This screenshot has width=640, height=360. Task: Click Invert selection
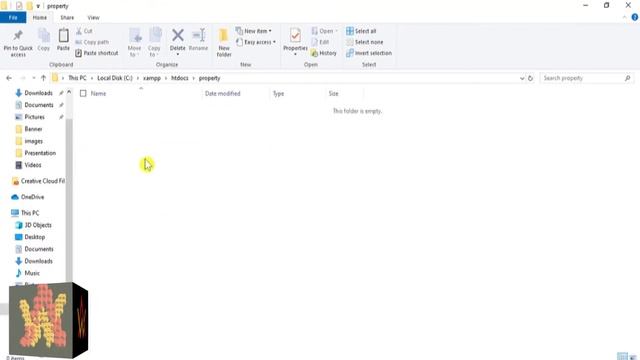pyautogui.click(x=369, y=53)
